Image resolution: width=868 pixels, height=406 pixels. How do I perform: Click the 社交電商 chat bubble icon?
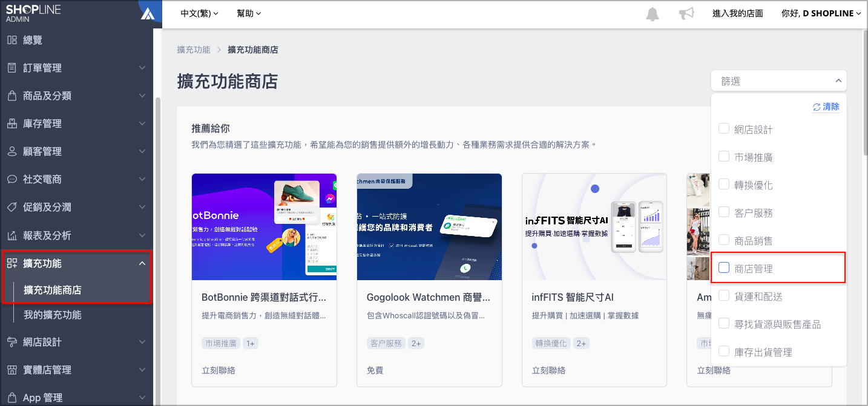[x=12, y=179]
